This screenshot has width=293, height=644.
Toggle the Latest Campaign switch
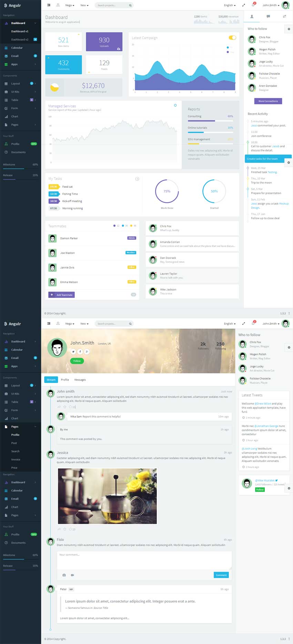(x=232, y=38)
